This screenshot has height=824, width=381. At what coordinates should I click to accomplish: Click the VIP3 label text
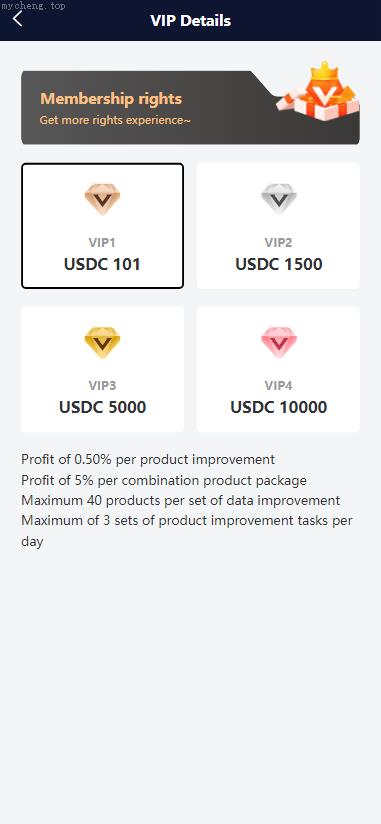pyautogui.click(x=102, y=386)
